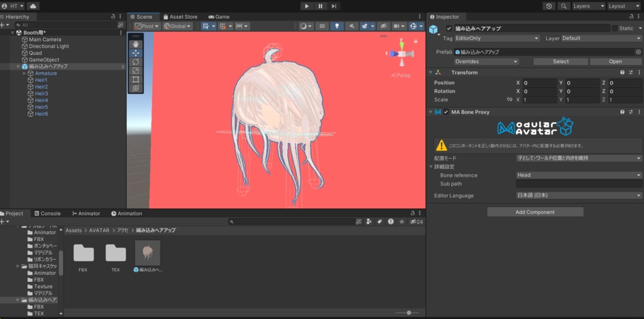Open the Pivot dropdown
Screen dimensions: 644x319
click(x=147, y=26)
